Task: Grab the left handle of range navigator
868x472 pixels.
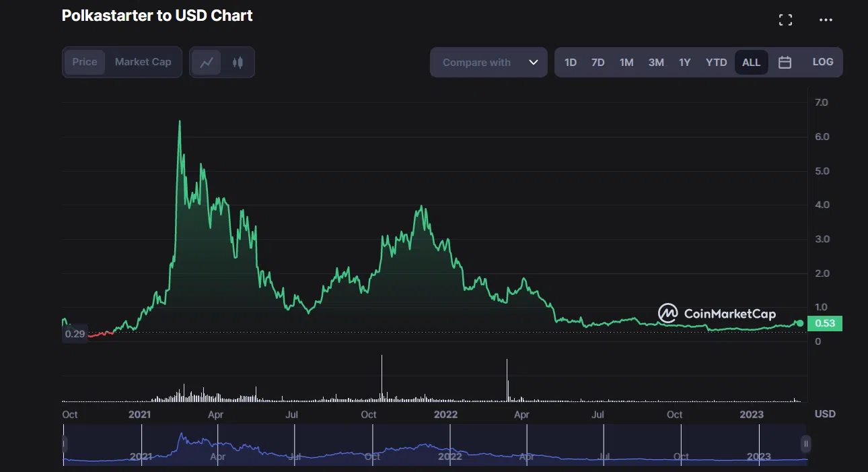Action: click(x=65, y=444)
